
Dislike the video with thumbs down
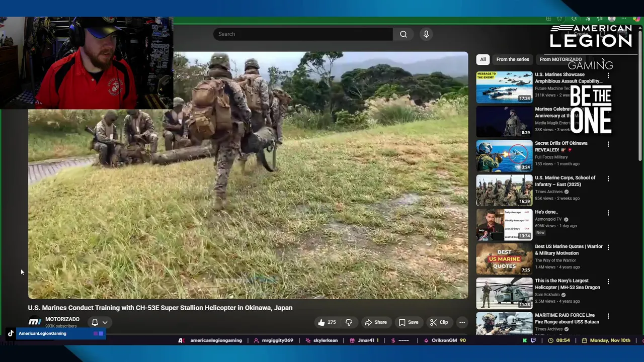coord(349,322)
